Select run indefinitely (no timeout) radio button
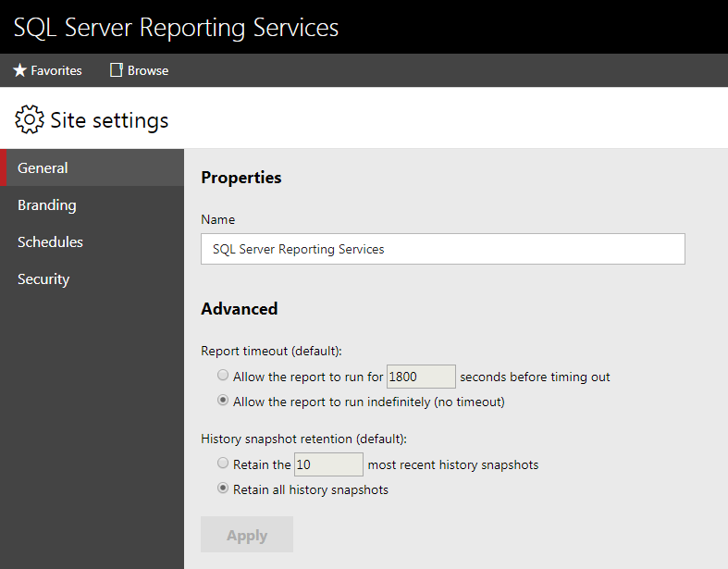The height and width of the screenshot is (569, 728). (x=223, y=400)
